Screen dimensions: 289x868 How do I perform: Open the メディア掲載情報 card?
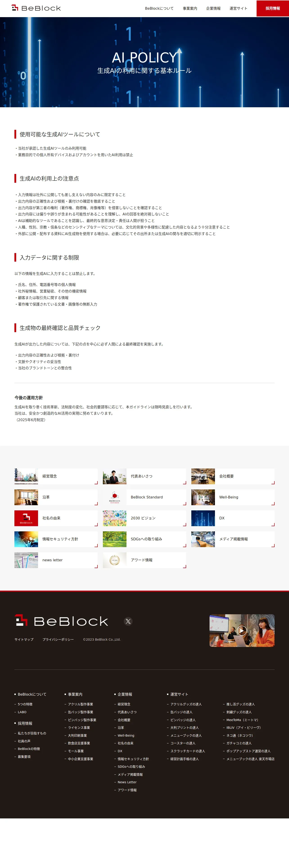[233, 539]
